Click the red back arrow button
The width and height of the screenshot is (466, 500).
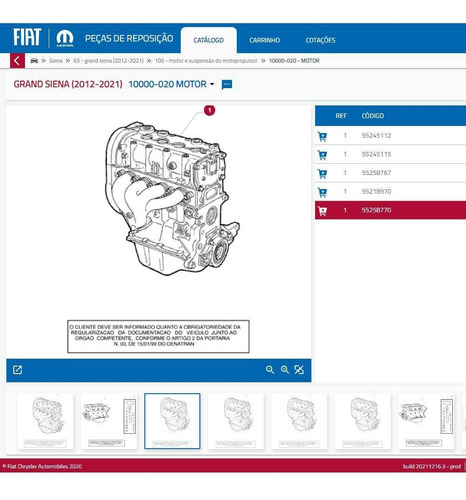pos(17,61)
